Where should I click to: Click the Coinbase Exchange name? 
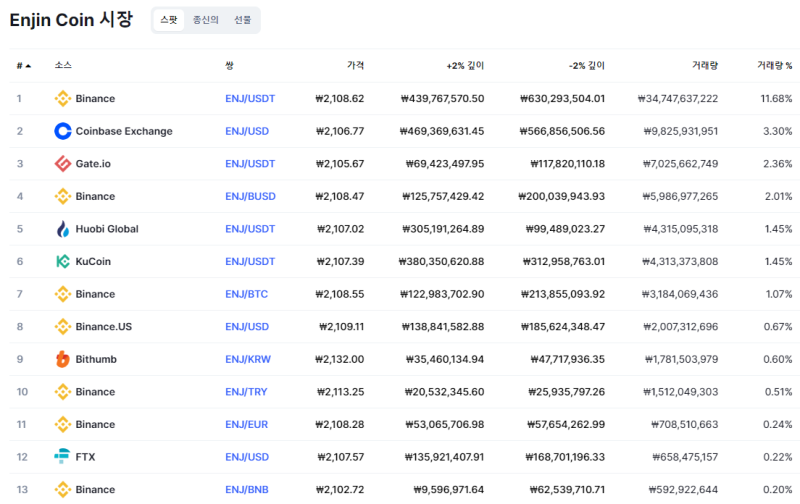click(124, 131)
